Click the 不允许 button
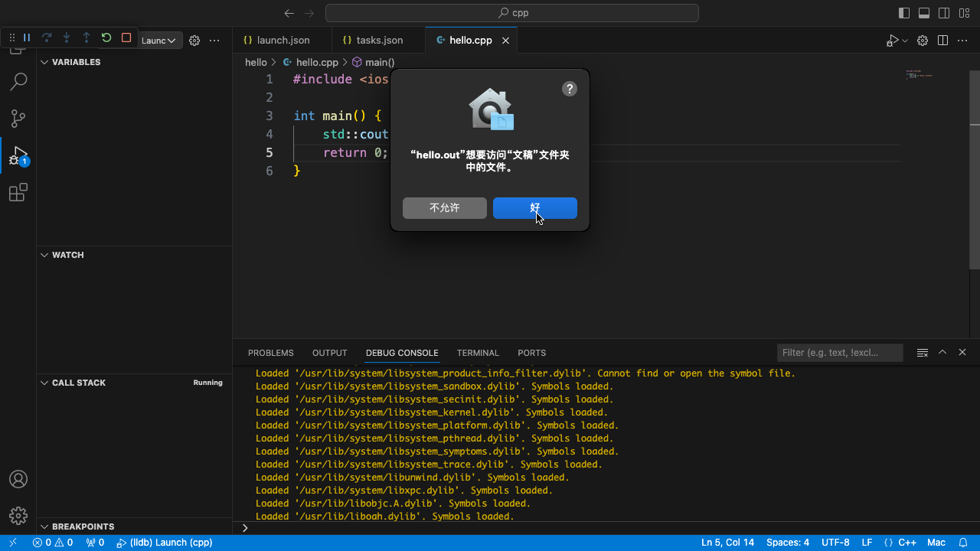Viewport: 980px width, 551px height. [445, 208]
